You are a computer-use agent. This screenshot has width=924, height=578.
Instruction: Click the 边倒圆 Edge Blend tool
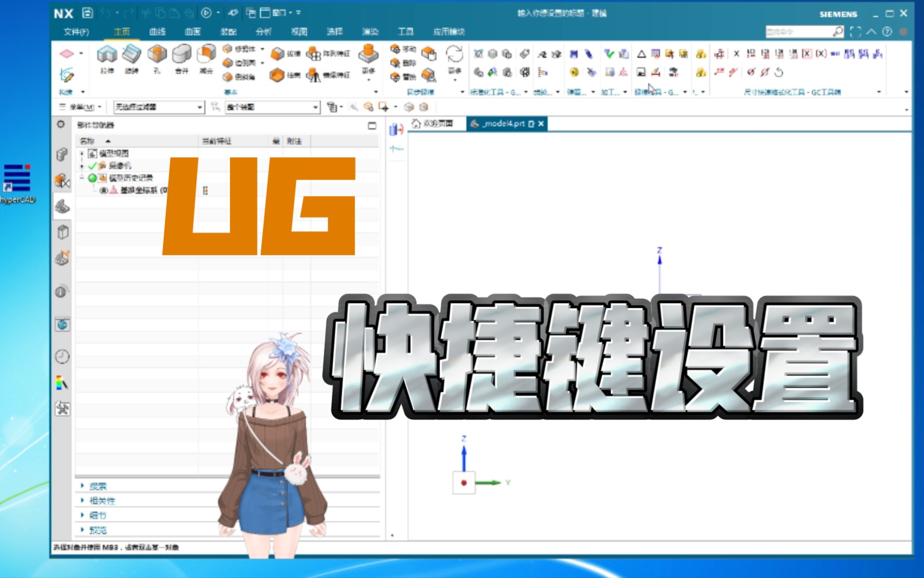pos(239,63)
